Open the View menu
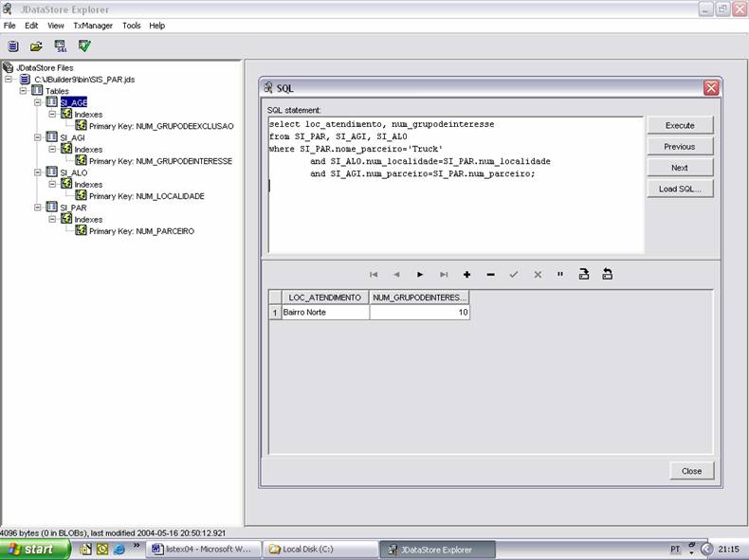 [x=55, y=26]
